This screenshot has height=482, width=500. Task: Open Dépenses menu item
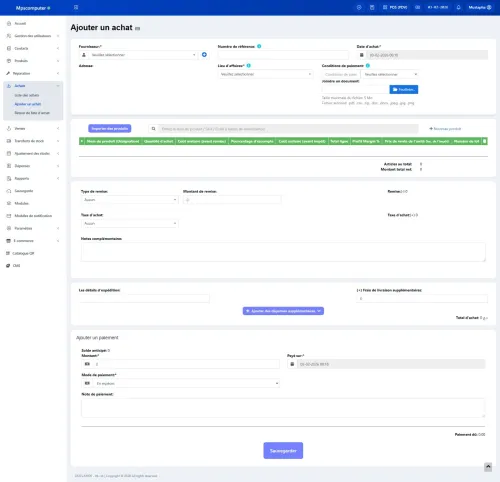coord(32,166)
